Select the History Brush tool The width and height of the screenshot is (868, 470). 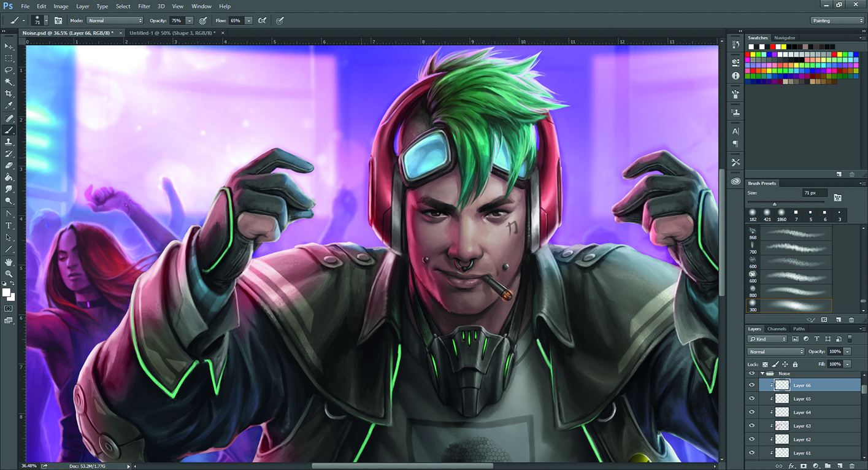pyautogui.click(x=9, y=154)
